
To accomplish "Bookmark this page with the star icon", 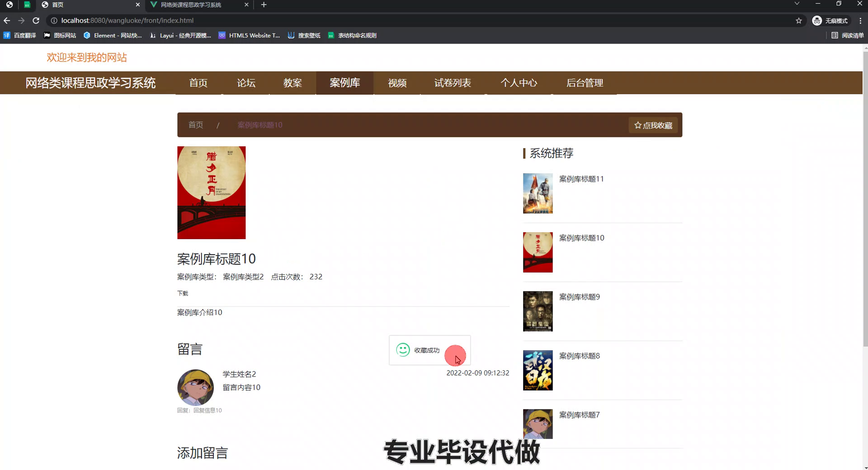I will pos(799,20).
